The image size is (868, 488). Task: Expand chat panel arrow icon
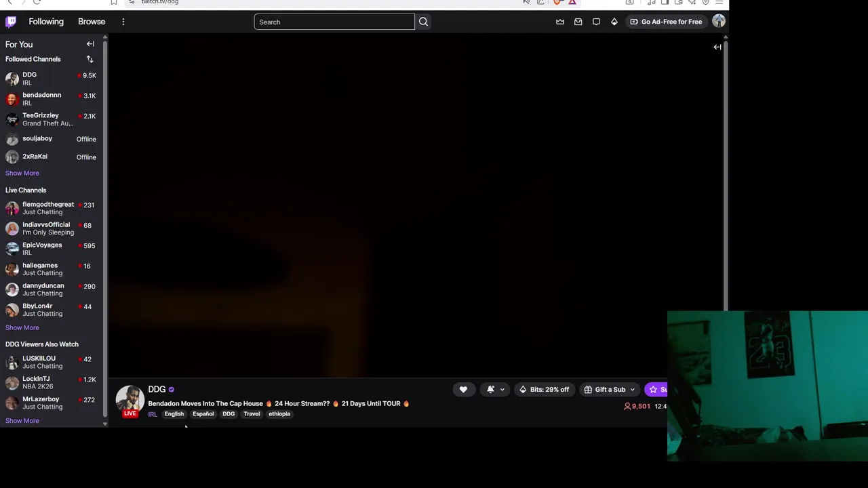tap(717, 47)
